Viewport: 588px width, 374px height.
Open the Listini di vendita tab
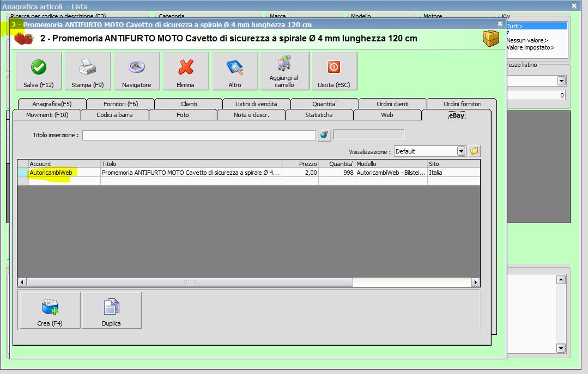coord(257,104)
